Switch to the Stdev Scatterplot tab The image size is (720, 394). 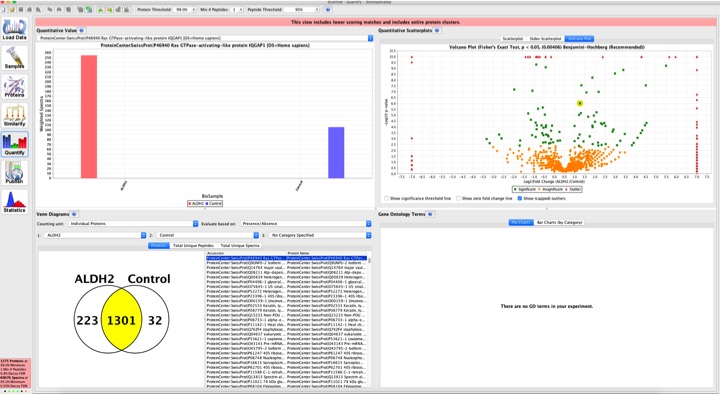[545, 39]
